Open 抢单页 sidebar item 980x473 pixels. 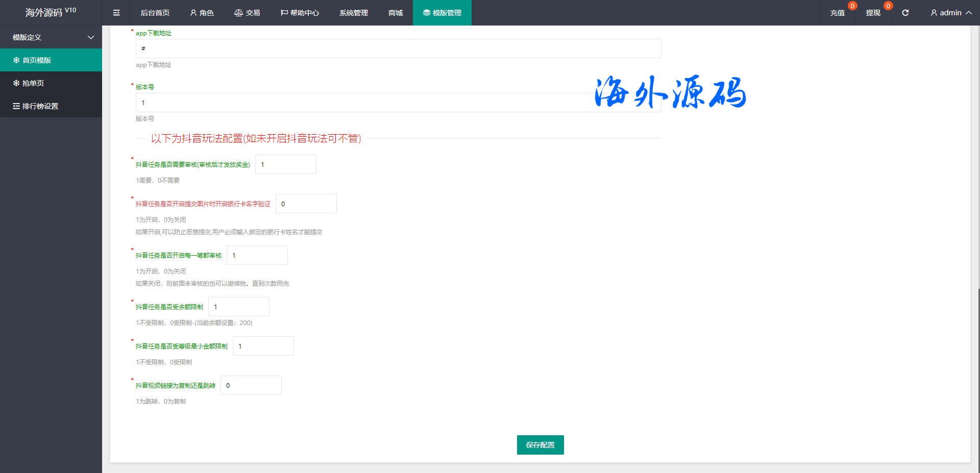[x=51, y=83]
